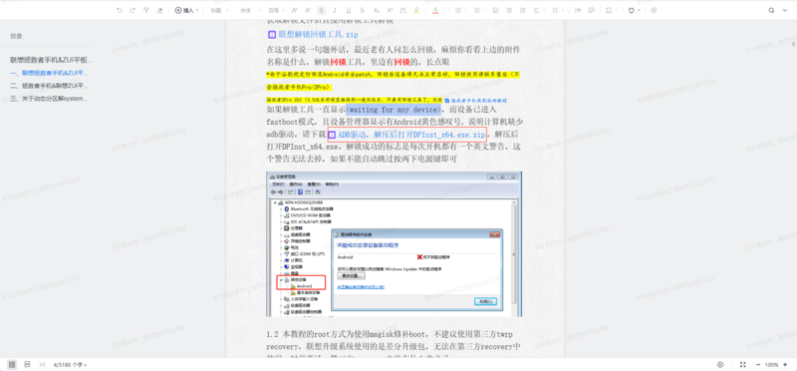The height and width of the screenshot is (371, 797).
Task: Apply subscript formatting
Action: 376,10
